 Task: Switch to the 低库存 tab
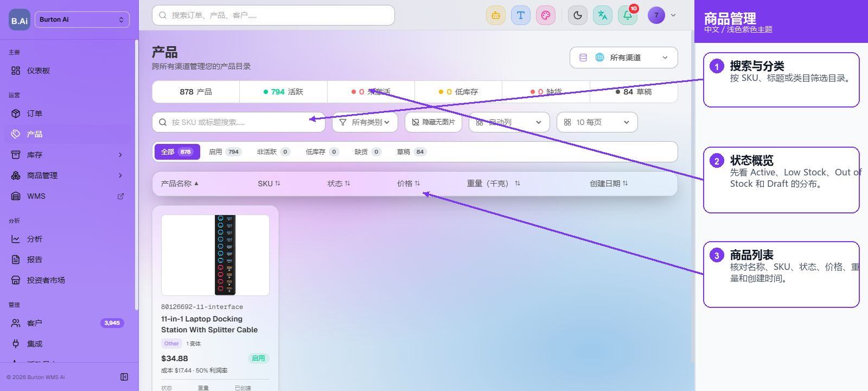(322, 152)
